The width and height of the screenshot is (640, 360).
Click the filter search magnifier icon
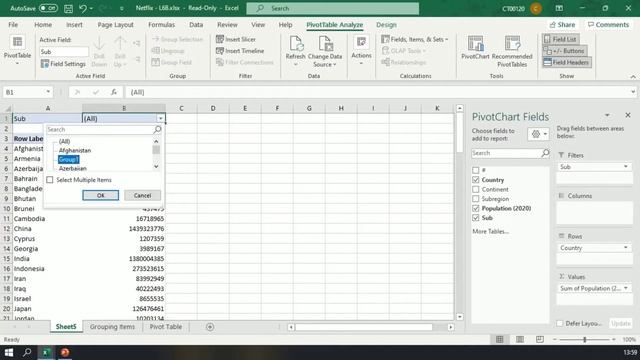pyautogui.click(x=157, y=129)
